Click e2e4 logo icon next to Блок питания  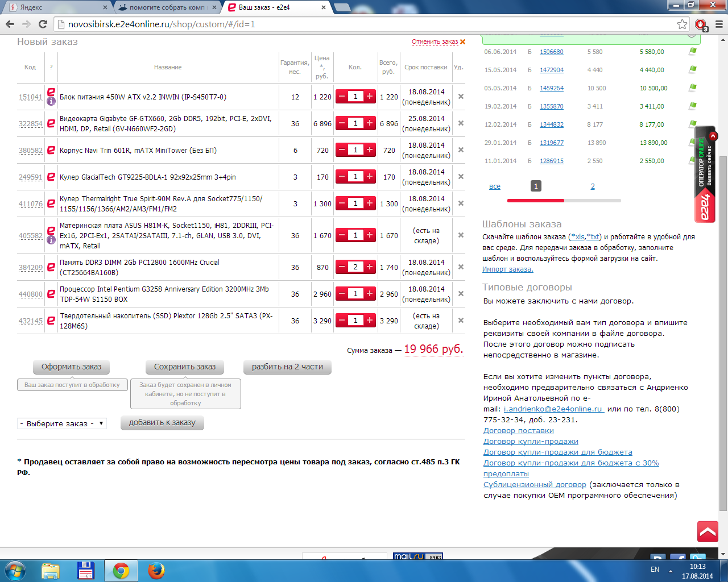pos(51,92)
